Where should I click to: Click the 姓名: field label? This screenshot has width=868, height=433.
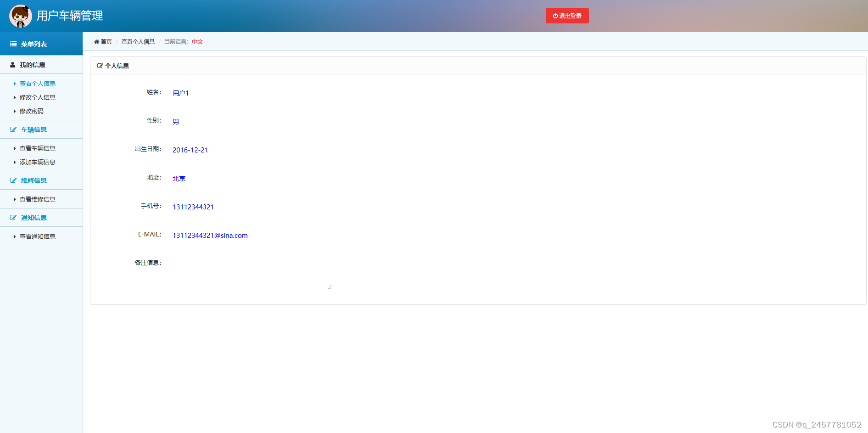(154, 92)
